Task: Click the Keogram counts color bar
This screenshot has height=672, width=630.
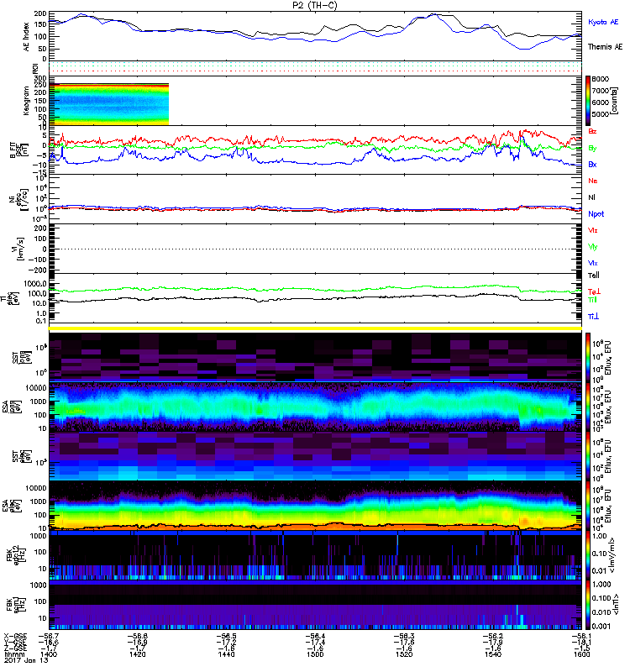Action: coord(587,101)
